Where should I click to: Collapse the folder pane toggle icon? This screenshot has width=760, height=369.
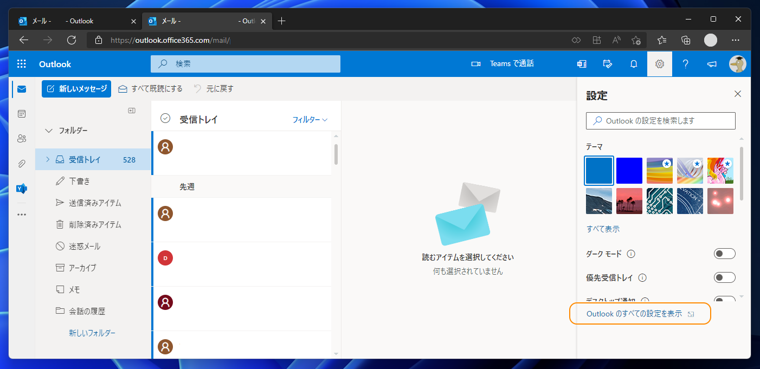click(x=131, y=111)
